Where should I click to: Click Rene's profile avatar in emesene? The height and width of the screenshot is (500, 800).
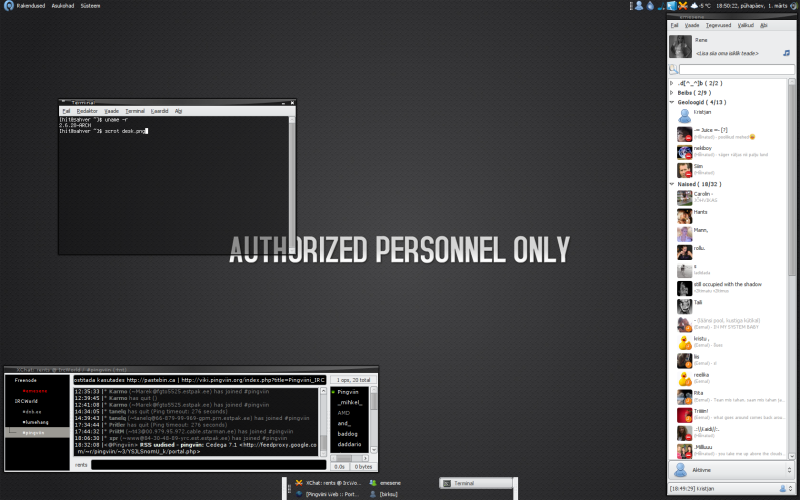click(x=680, y=46)
